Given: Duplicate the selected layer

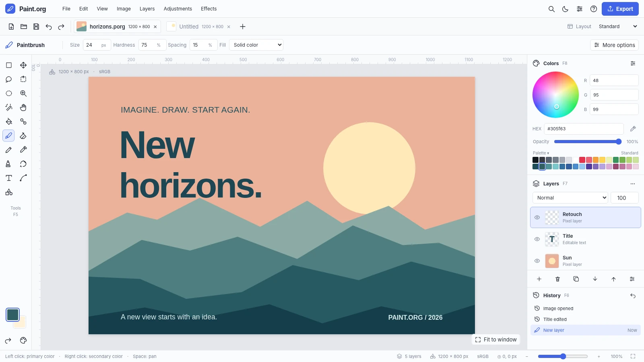Looking at the screenshot, I should point(576,279).
